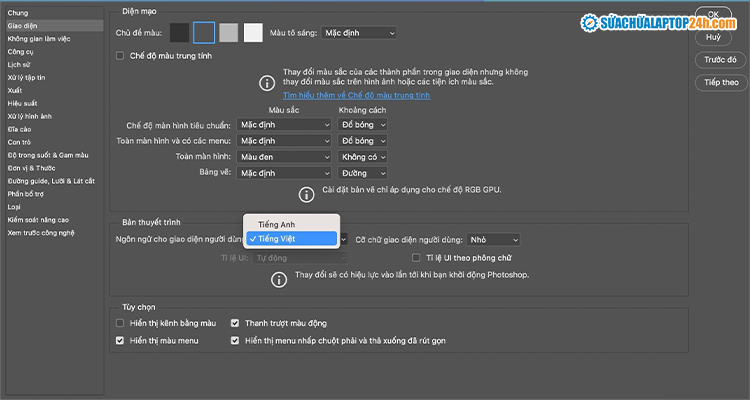Uncheck Thanh trượt màu động option
The width and height of the screenshot is (750, 400).
pyautogui.click(x=236, y=324)
